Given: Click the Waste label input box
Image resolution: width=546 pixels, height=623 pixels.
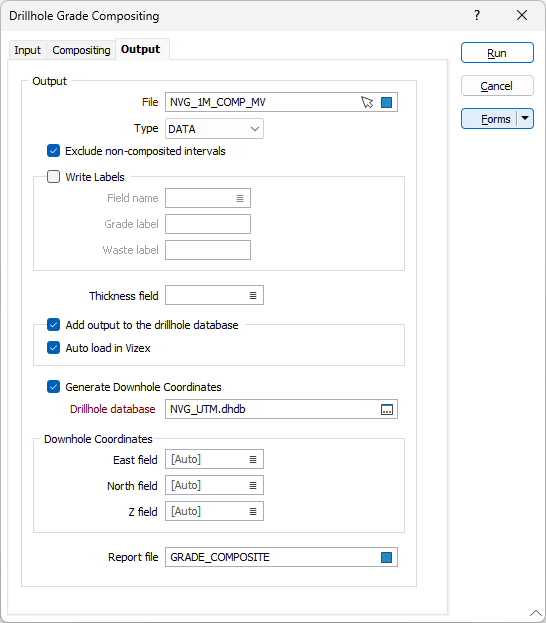Looking at the screenshot, I should click(x=208, y=250).
